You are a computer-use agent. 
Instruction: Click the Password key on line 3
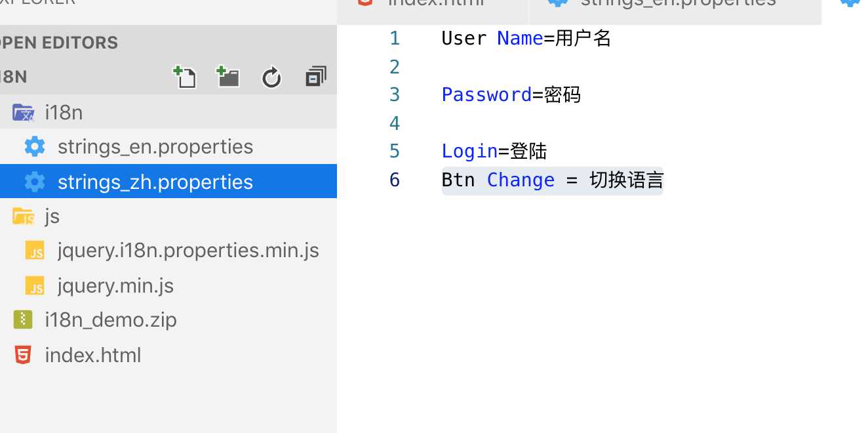click(486, 95)
